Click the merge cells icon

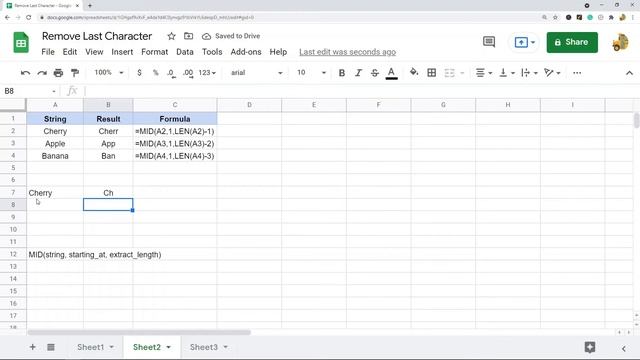(449, 73)
